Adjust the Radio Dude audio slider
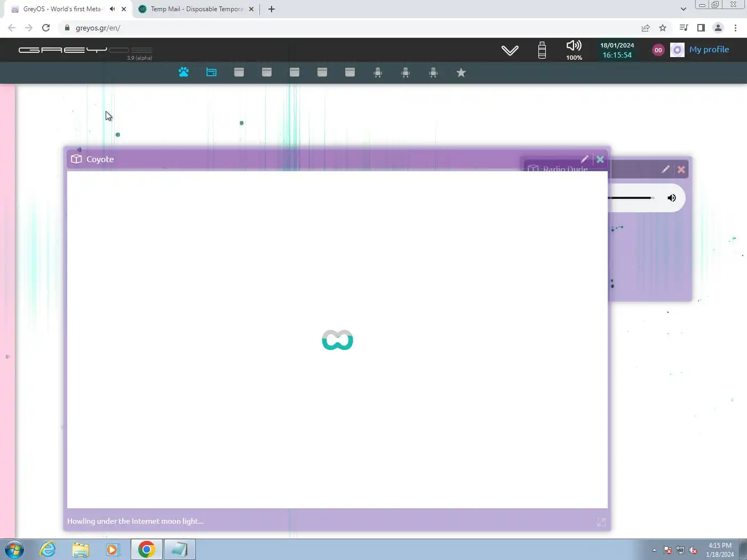This screenshot has width=747, height=560. click(631, 198)
